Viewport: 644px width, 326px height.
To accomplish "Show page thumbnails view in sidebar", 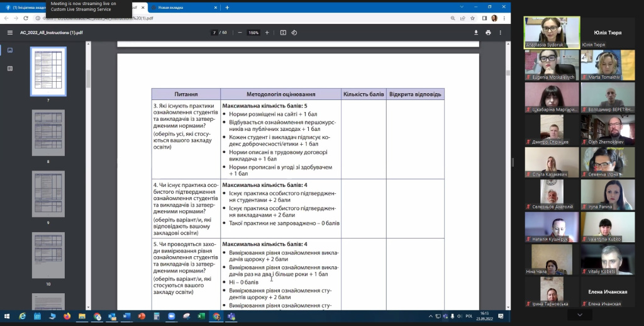I will point(10,50).
